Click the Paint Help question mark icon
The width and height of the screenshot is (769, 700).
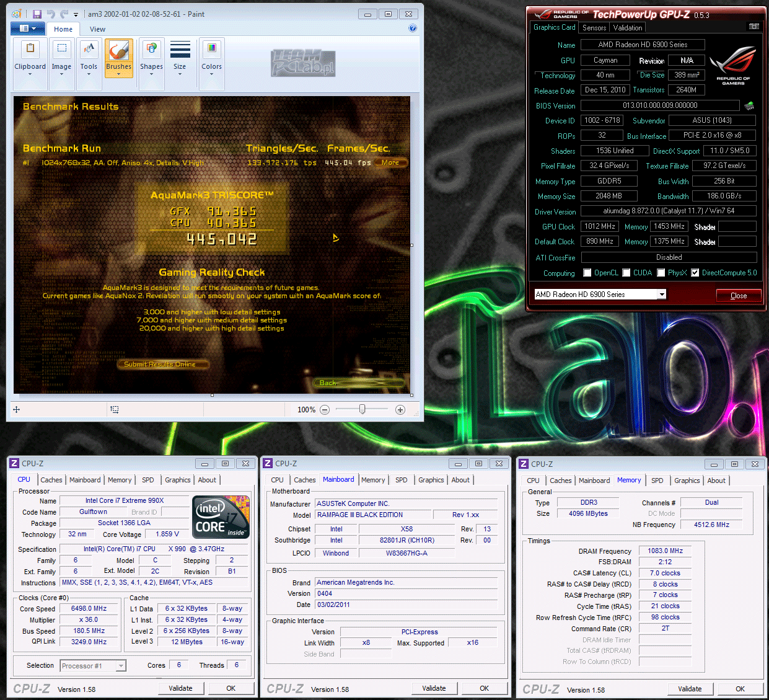[x=413, y=28]
